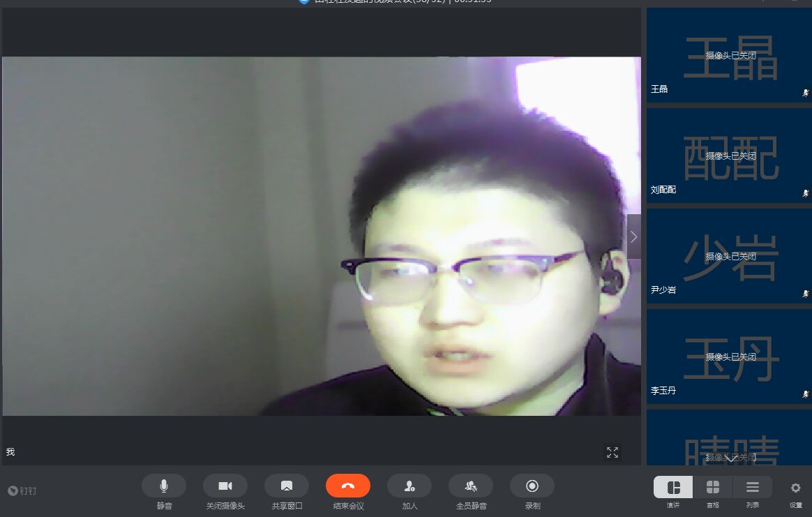Click 李玉丹's muted microphone icon

tap(805, 394)
